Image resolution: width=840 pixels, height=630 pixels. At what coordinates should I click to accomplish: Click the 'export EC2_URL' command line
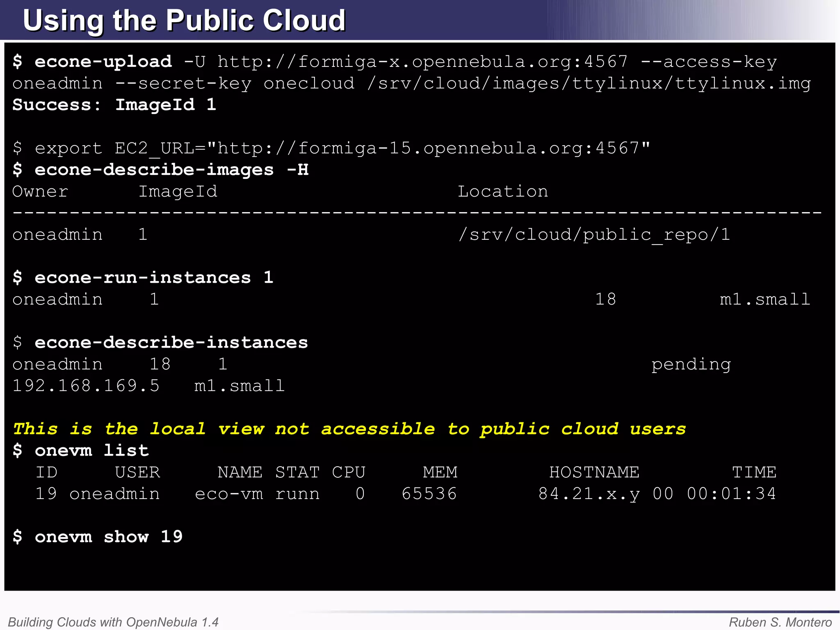(x=331, y=148)
